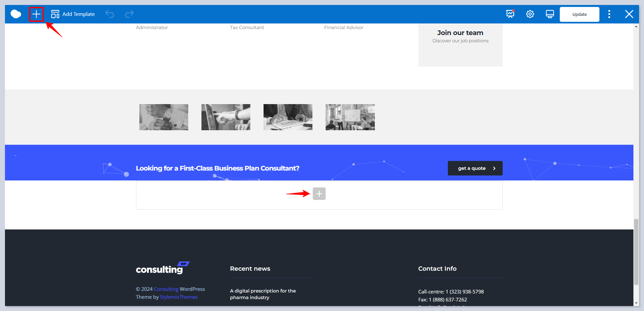The height and width of the screenshot is (311, 644).
Task: Undo the last change
Action: 110,14
